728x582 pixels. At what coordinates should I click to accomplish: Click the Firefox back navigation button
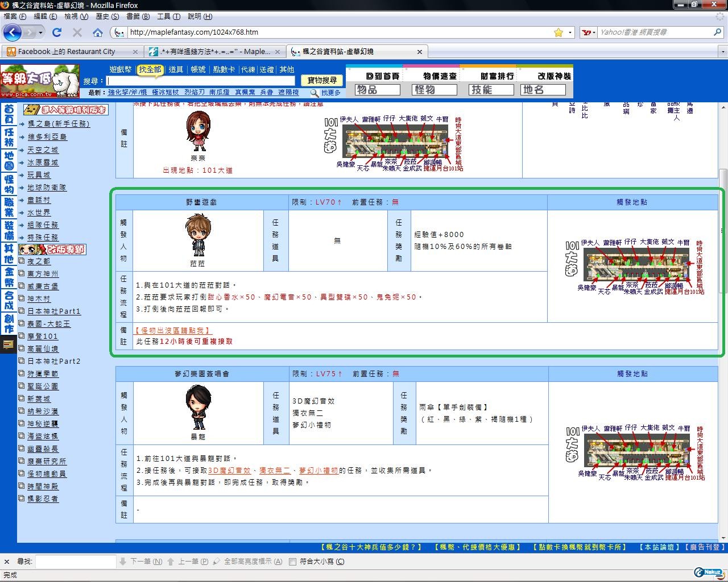[12, 32]
